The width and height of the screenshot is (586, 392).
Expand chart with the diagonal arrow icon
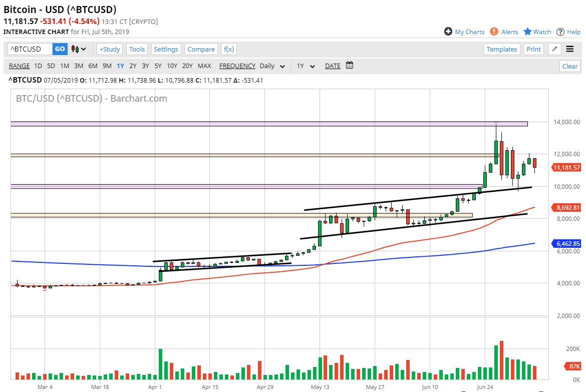554,49
